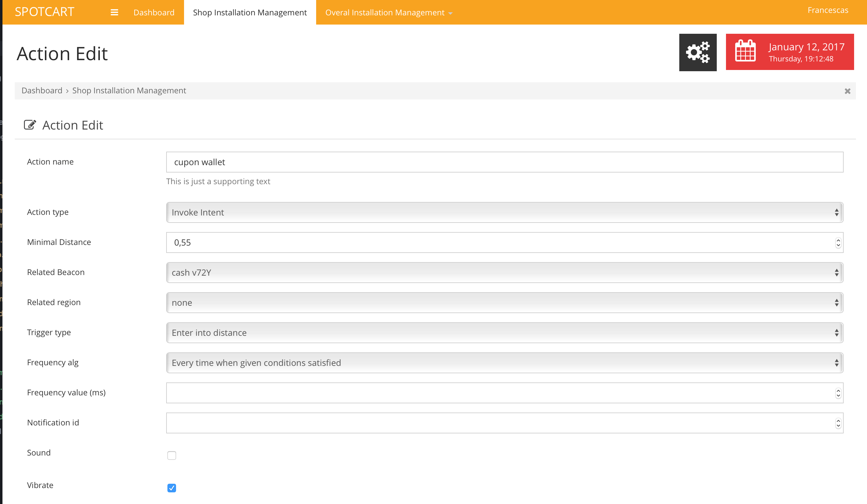The image size is (867, 504).
Task: Click the Related region label
Action: click(x=54, y=302)
